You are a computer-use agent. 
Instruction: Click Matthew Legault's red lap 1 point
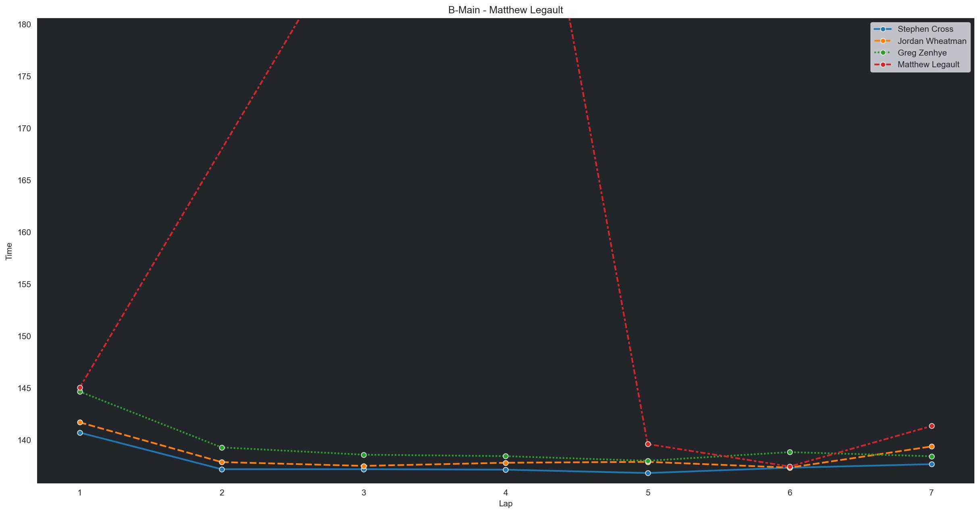tap(80, 388)
